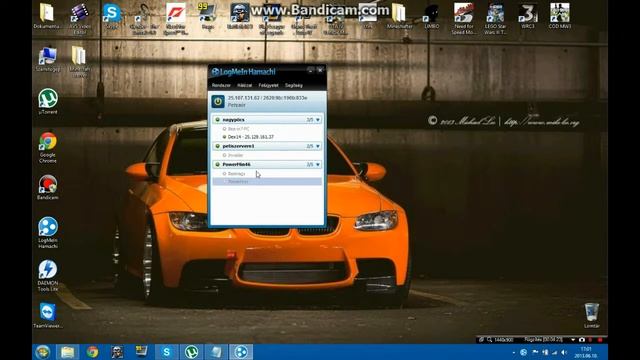The image size is (640, 360).
Task: Open the Segítség menu in Hamachi
Action: click(x=294, y=85)
